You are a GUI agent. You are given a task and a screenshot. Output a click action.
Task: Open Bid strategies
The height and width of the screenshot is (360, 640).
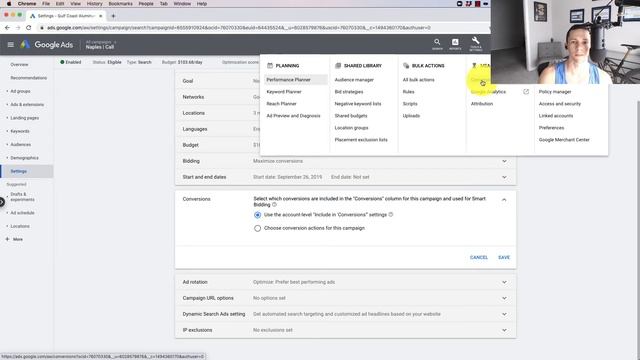(x=349, y=92)
